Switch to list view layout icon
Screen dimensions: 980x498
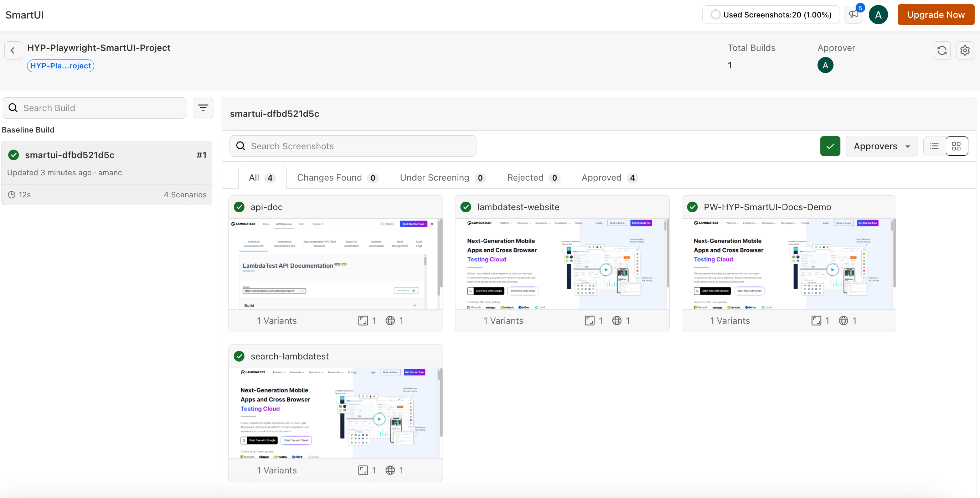934,146
